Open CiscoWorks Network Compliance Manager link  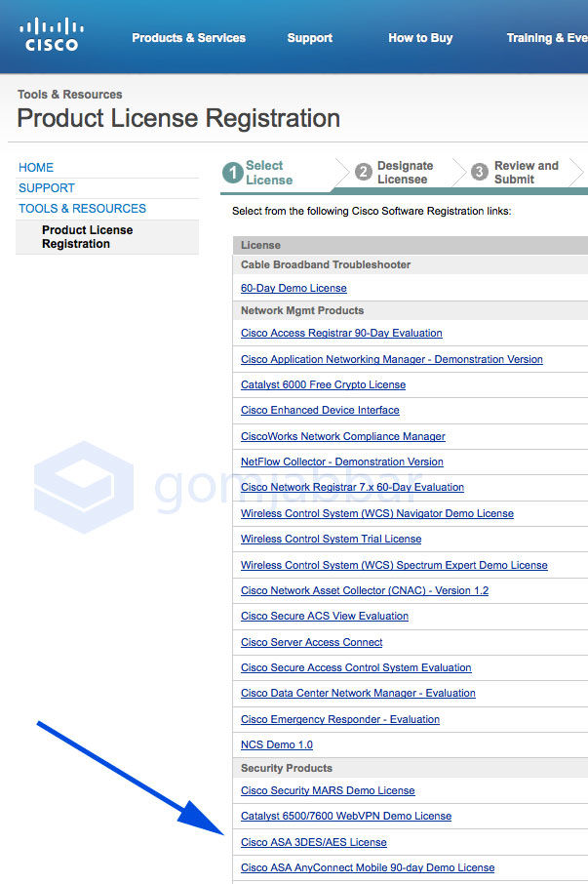[343, 436]
